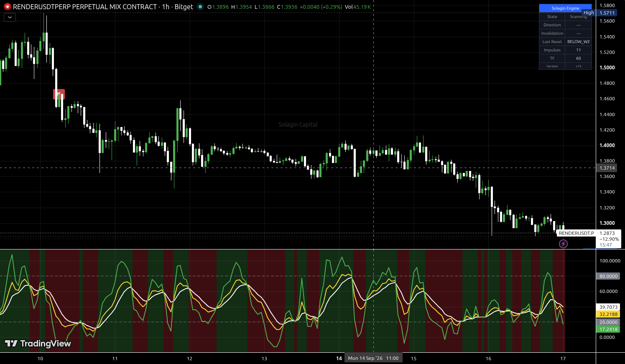This screenshot has width=625, height=364.
Task: Click the RENDERUSDT.P last price label
Action: (576, 233)
